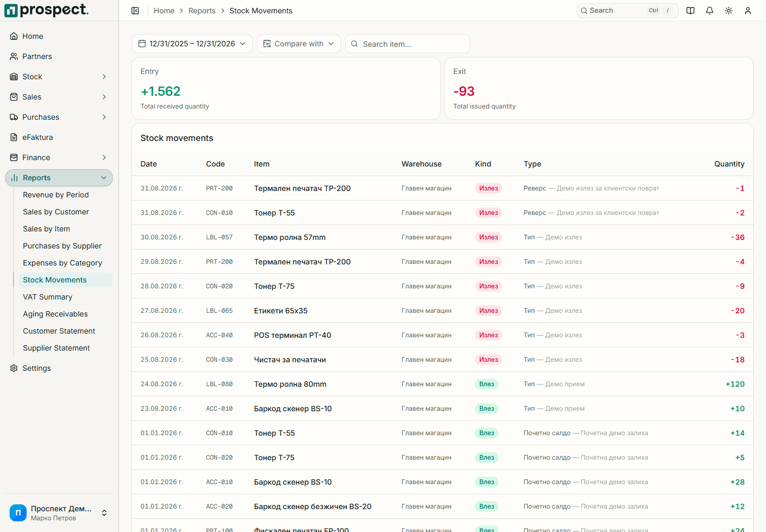Click the Search item input field

pyautogui.click(x=407, y=44)
